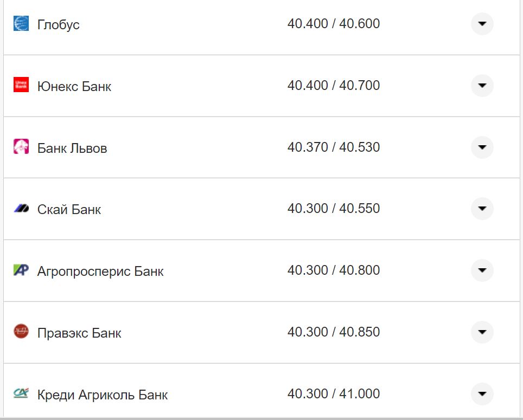Expand the Банк Львов dropdown arrow
This screenshot has height=420, width=523.
click(x=482, y=147)
